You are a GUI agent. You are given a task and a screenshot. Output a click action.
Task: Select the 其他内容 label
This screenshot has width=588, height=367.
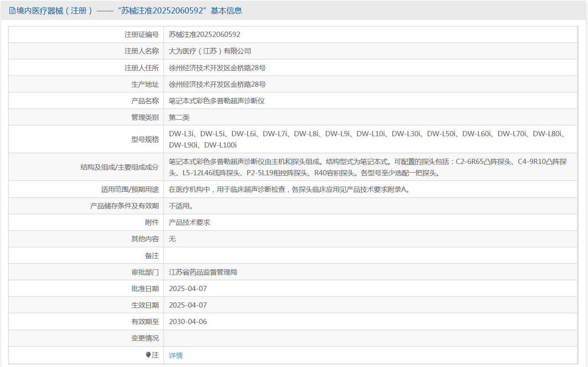pyautogui.click(x=145, y=239)
